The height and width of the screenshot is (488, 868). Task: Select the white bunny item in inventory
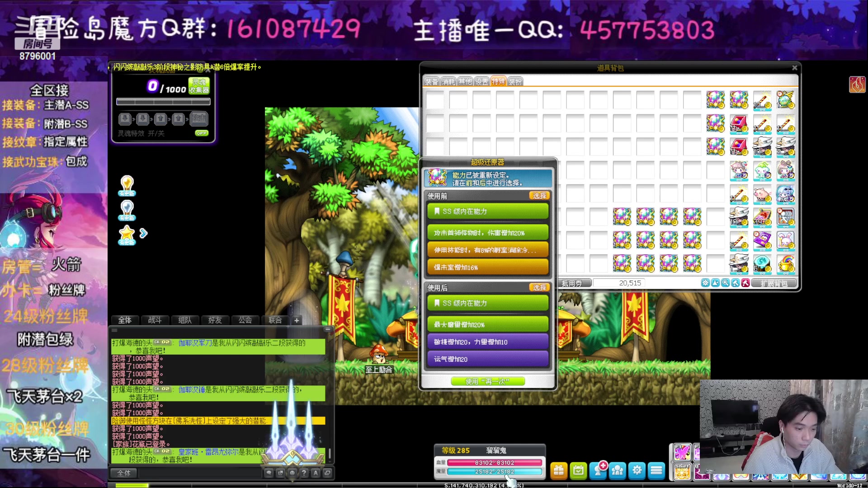(786, 240)
